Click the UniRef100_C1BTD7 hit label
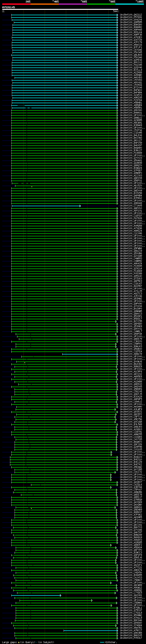Viewport: 146px width, 644px height. (x=131, y=216)
